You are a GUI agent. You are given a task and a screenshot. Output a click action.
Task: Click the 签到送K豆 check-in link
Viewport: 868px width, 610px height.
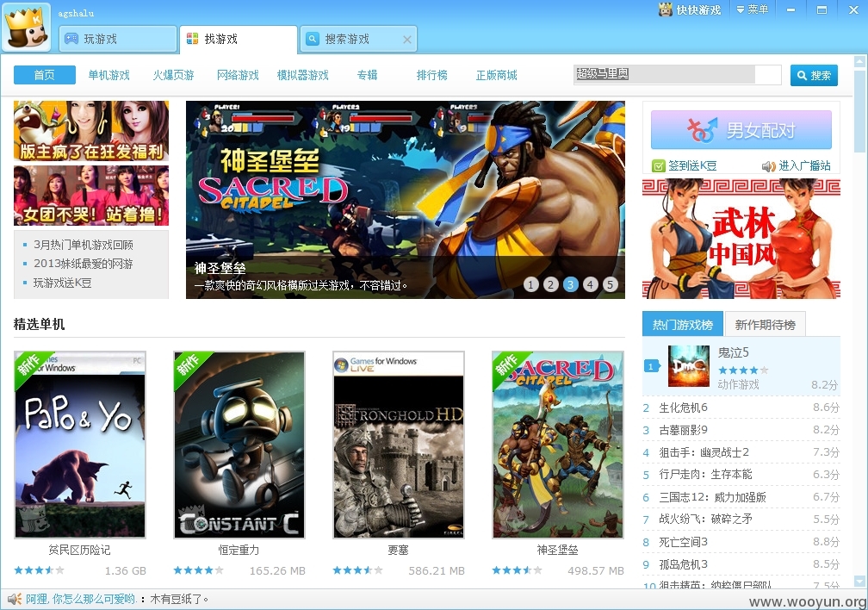692,165
